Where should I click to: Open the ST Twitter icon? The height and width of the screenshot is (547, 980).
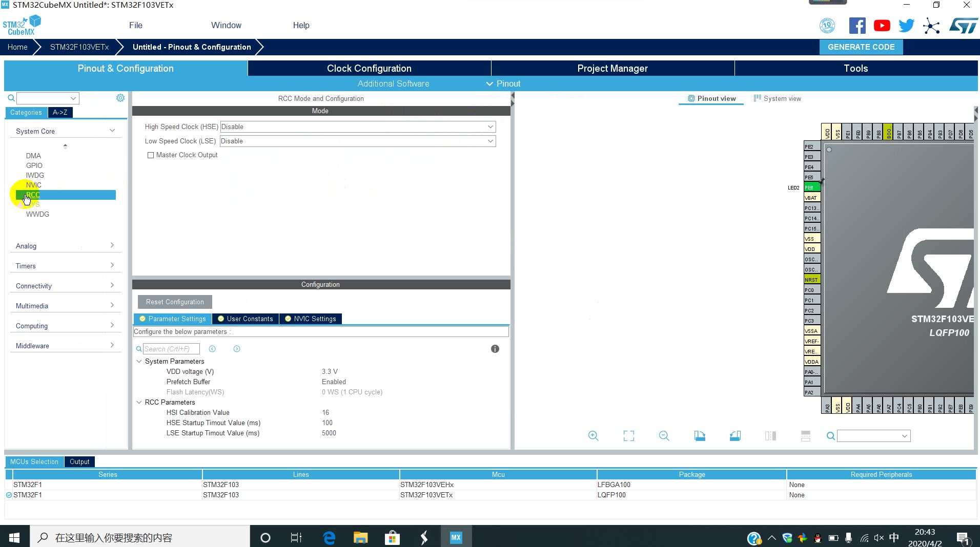pos(906,26)
